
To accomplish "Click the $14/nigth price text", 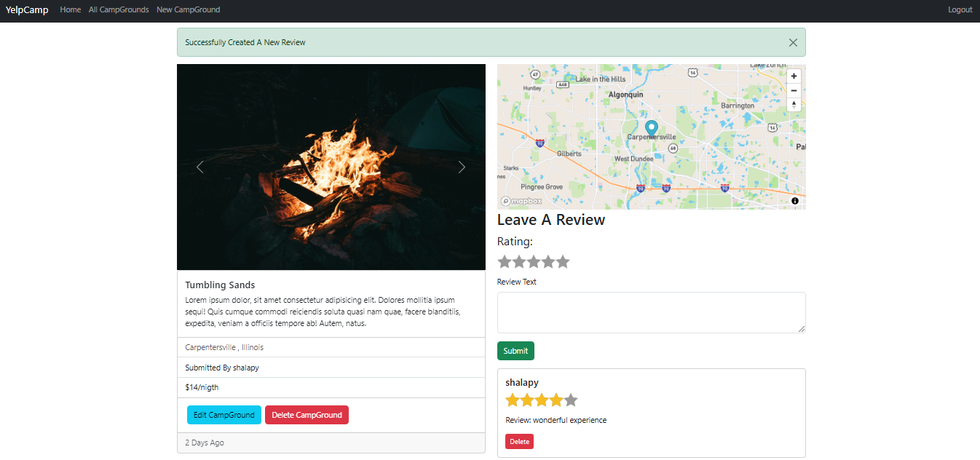I will coord(202,387).
